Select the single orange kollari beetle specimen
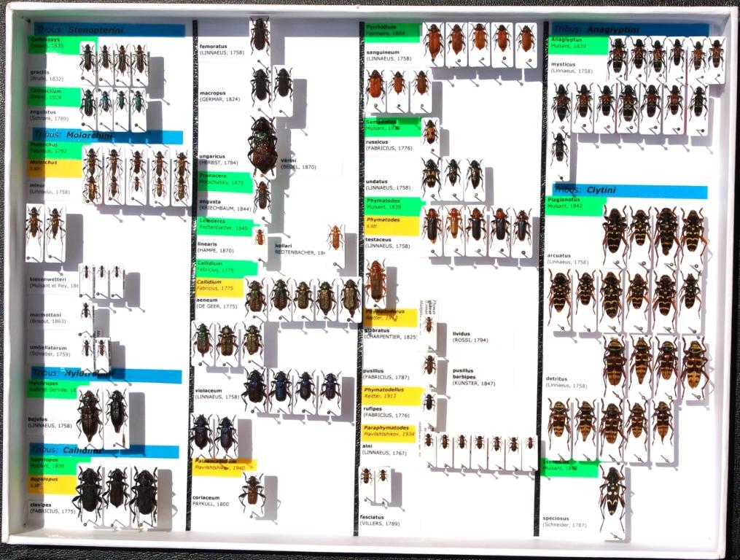This screenshot has width=740, height=560. (x=335, y=237)
